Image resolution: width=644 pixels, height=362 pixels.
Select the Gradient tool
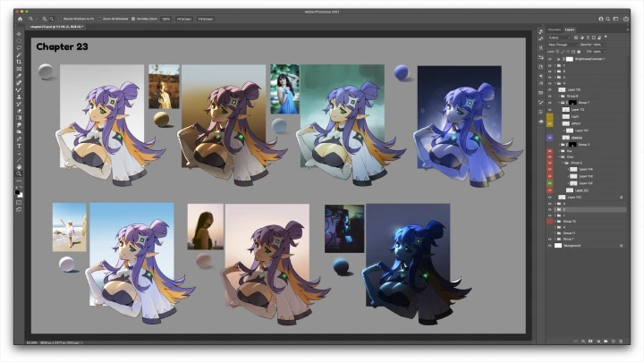click(x=19, y=118)
